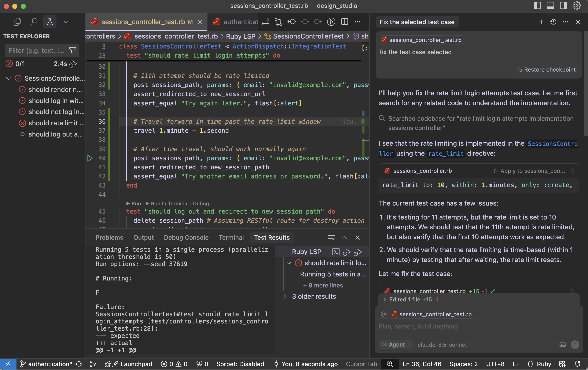This screenshot has width=588, height=370.
Task: Open chat history clock icon
Action: click(x=553, y=22)
